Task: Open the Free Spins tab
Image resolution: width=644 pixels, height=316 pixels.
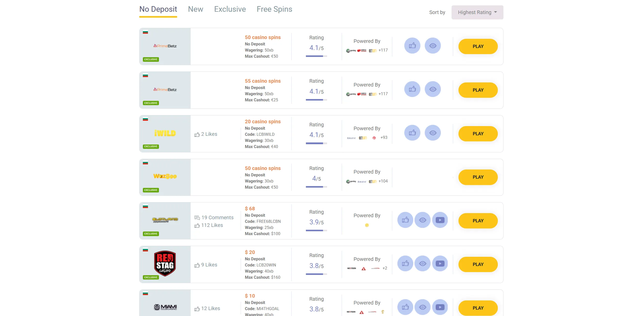Action: 274,9
